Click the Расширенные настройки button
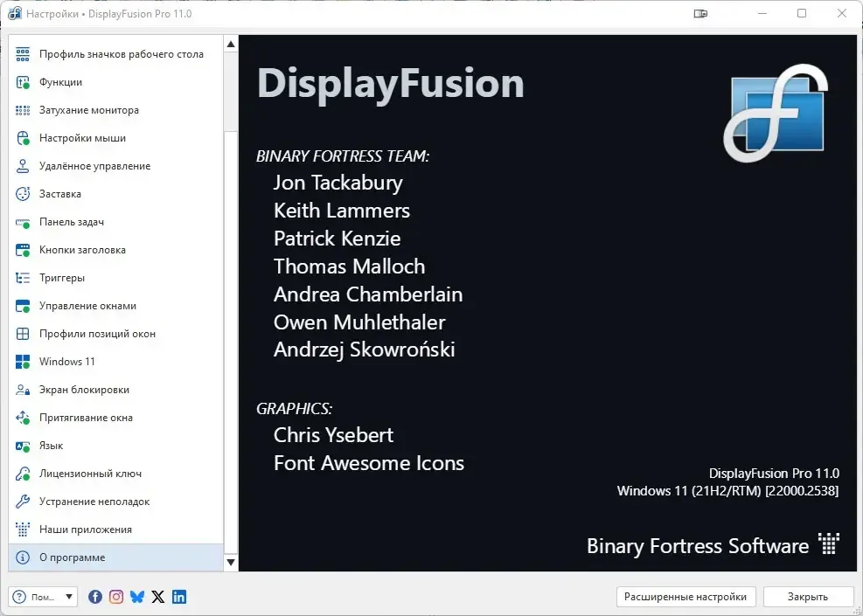 point(686,597)
